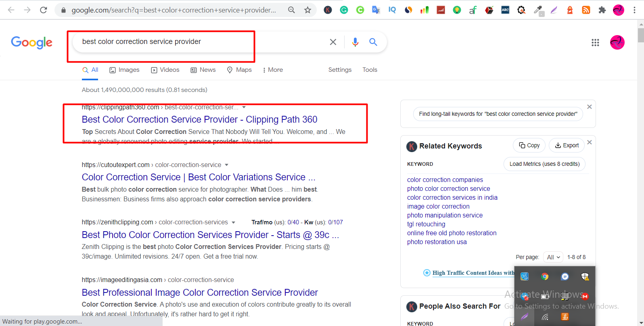Open 'High Traffic Content Ideas' link
644x326 pixels.
click(473, 273)
